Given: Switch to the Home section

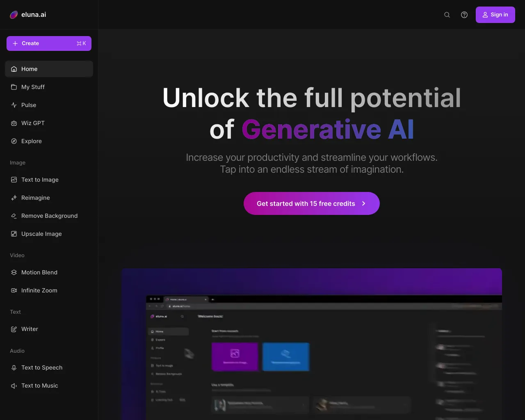Looking at the screenshot, I should tap(29, 69).
